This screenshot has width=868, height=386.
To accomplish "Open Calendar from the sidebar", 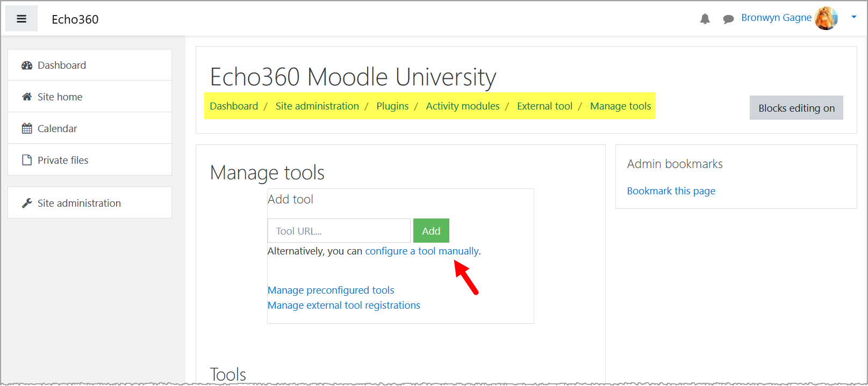I will point(90,128).
